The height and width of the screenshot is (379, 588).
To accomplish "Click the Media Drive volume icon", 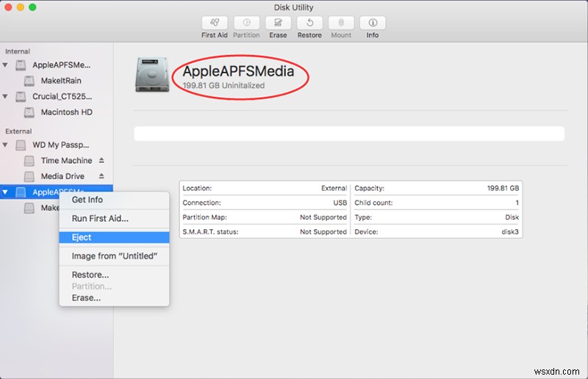I will (29, 176).
